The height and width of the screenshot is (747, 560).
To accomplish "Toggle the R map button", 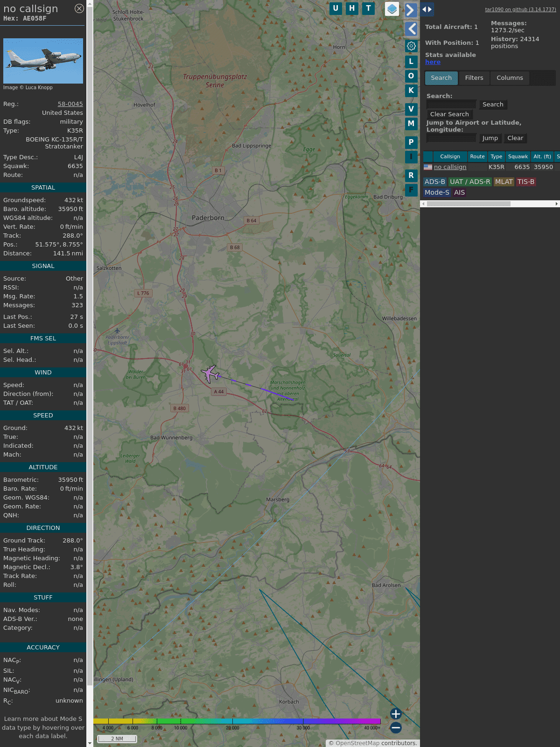I will (411, 176).
